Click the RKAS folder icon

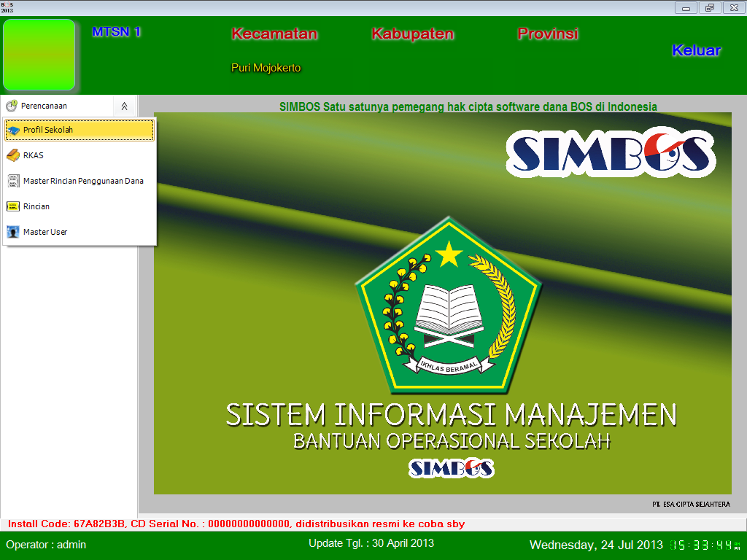point(13,155)
